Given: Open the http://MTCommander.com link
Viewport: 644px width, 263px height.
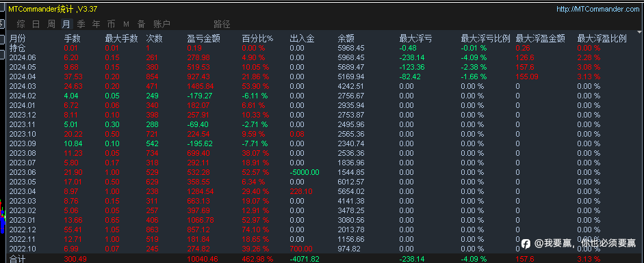Looking at the screenshot, I should pos(597,9).
